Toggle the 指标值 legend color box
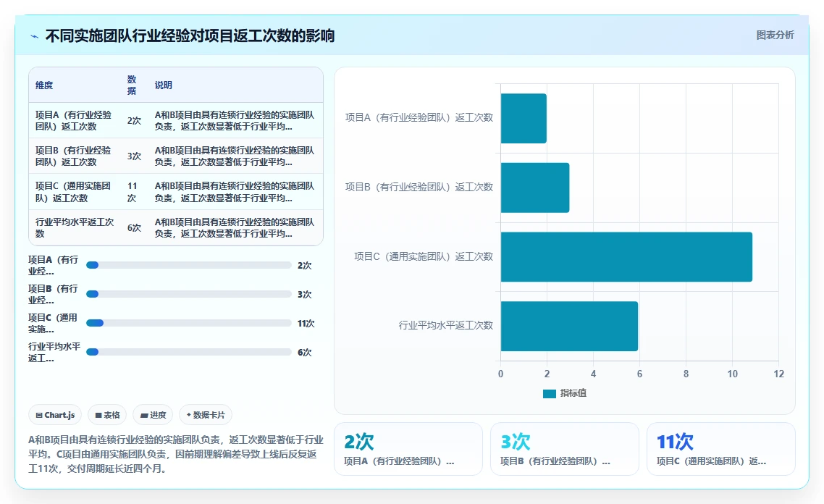This screenshot has height=504, width=824. tap(549, 393)
